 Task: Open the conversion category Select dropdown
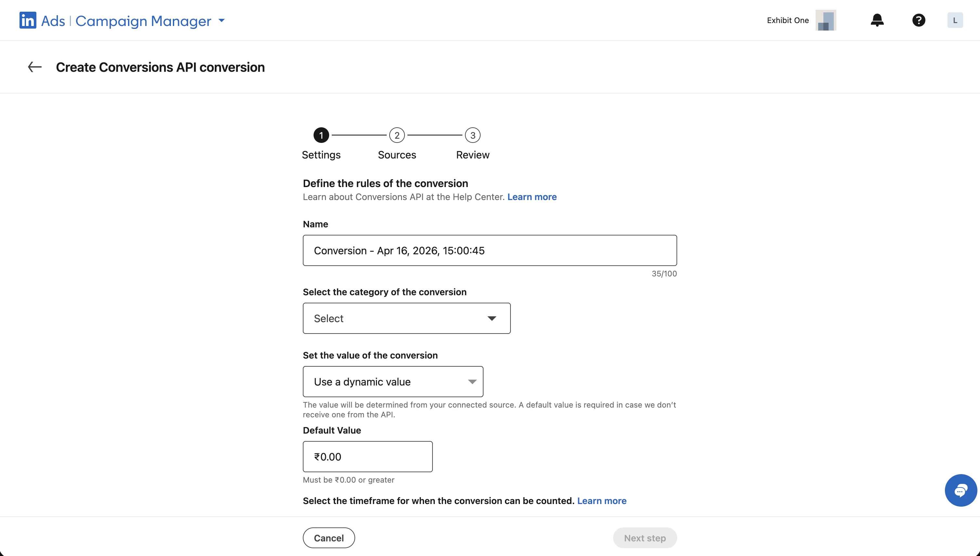406,318
